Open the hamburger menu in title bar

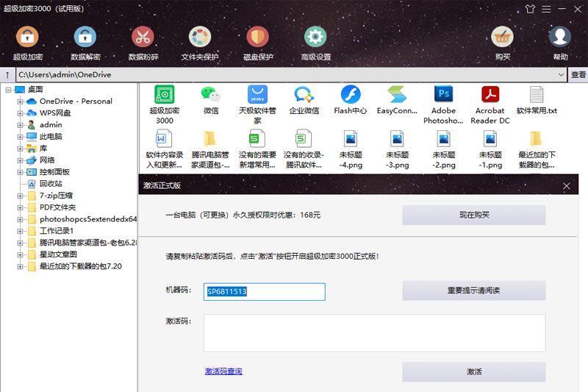tap(546, 9)
